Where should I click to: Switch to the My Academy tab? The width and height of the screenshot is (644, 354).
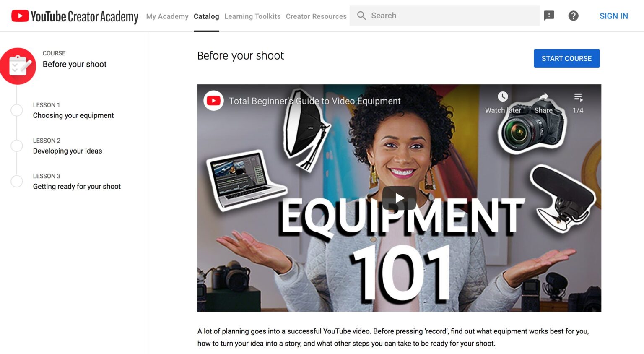pyautogui.click(x=167, y=16)
